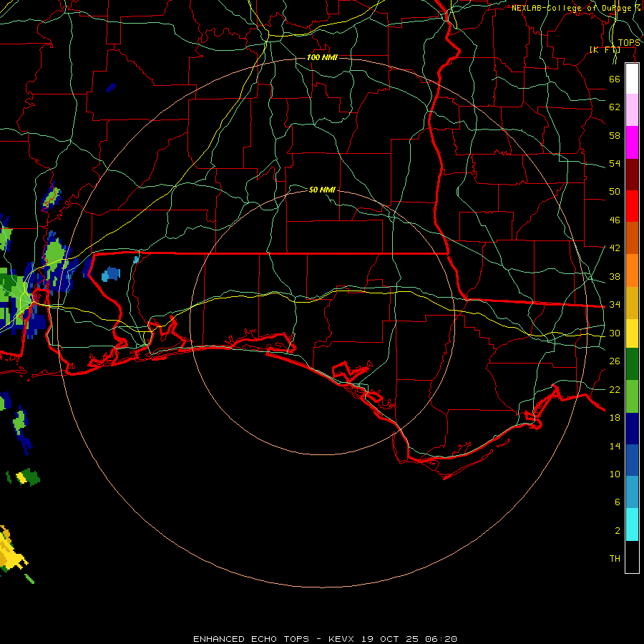Click the 'TOPS' legend title

(629, 43)
